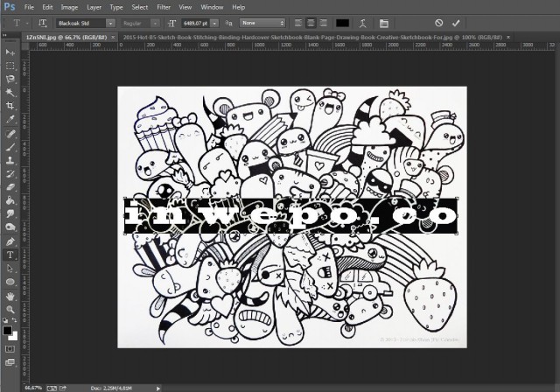Screen dimensions: 560x392
Task: Open the Filter menu
Action: pos(163,7)
